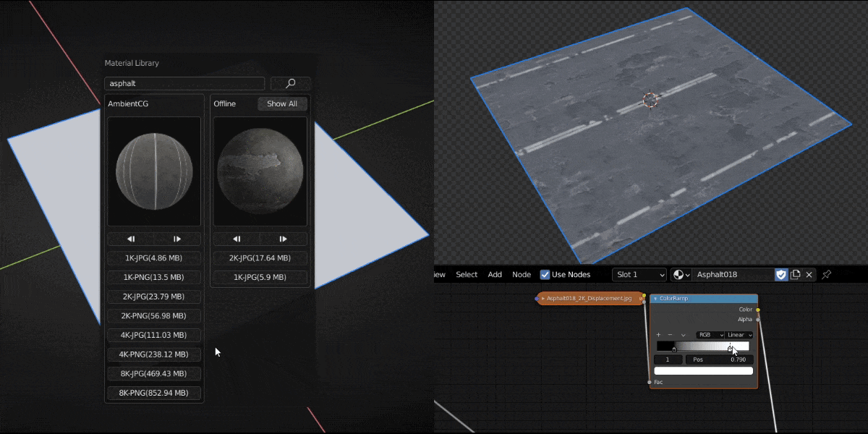The width and height of the screenshot is (868, 434).
Task: Download AmbientCG 1K-PNG(13.5 MB)
Action: [x=154, y=278]
